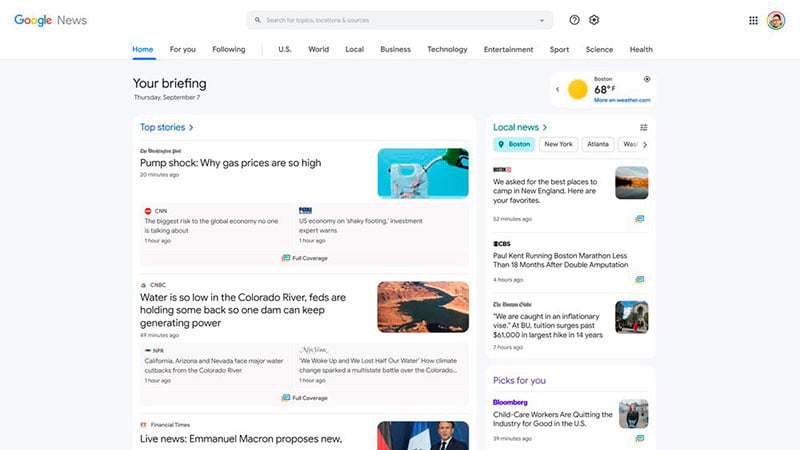Open full coverage icon for Marathon story
The width and height of the screenshot is (800, 450).
click(640, 280)
